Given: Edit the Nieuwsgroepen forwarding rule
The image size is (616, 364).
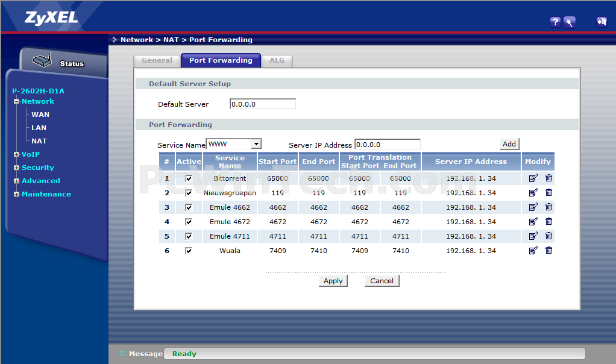Looking at the screenshot, I should (x=533, y=193).
